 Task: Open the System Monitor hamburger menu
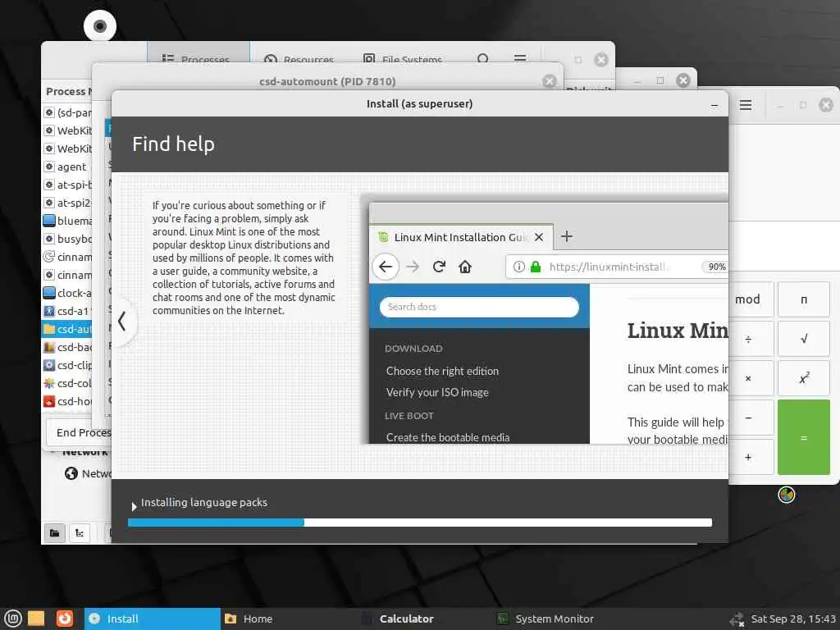(519, 58)
